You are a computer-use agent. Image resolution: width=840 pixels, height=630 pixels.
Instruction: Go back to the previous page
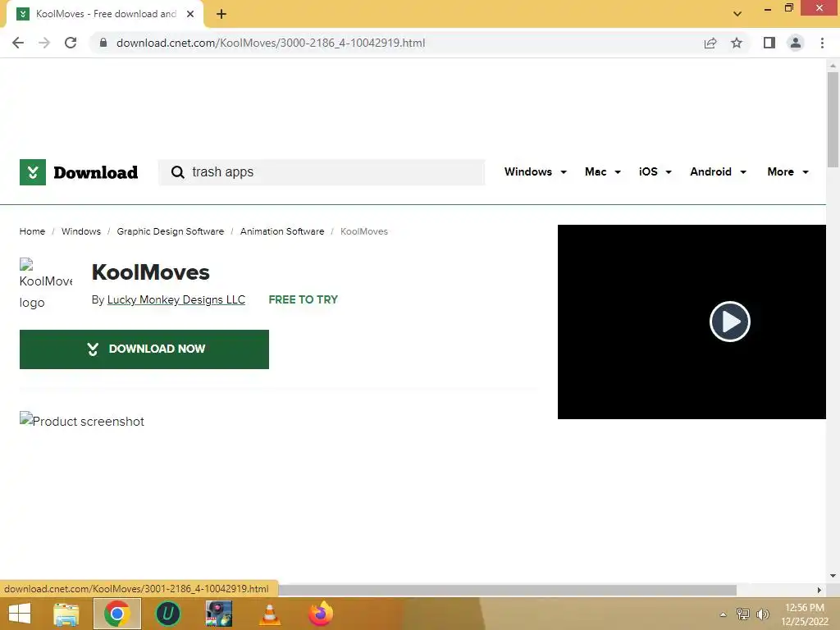18,43
